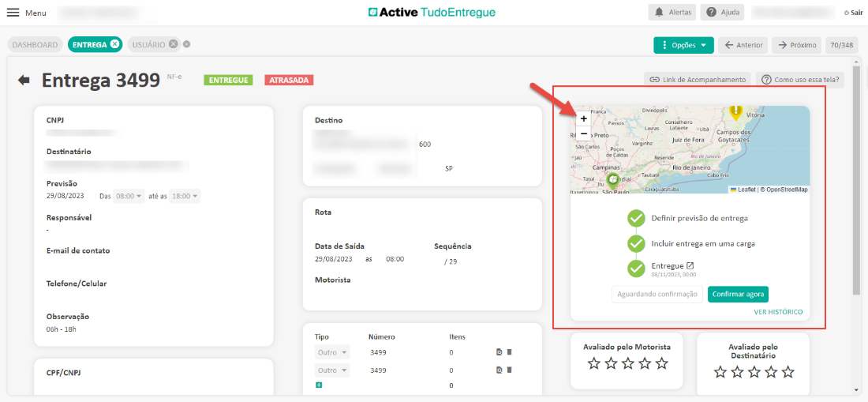This screenshot has height=402, width=868.
Task: Open the external link icon beside Entregue
Action: (690, 266)
